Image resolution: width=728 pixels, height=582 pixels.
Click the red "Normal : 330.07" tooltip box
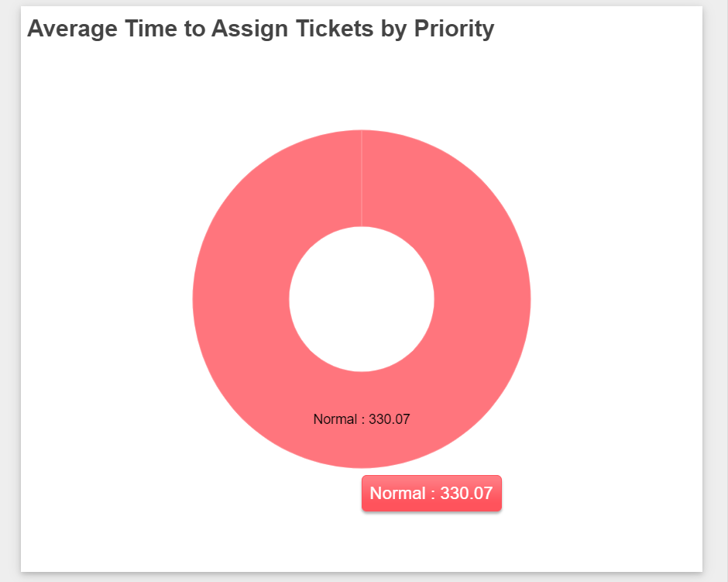(x=431, y=494)
